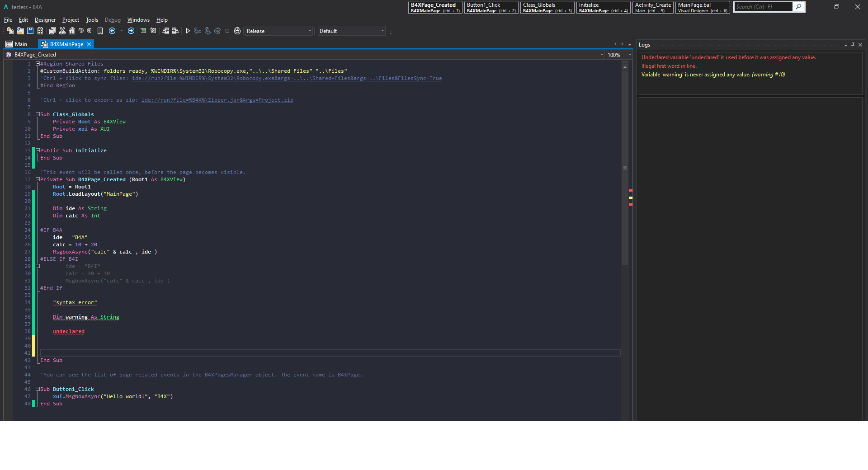Click the Navigate Forward arrow icon
This screenshot has width=868, height=470.
[x=131, y=31]
